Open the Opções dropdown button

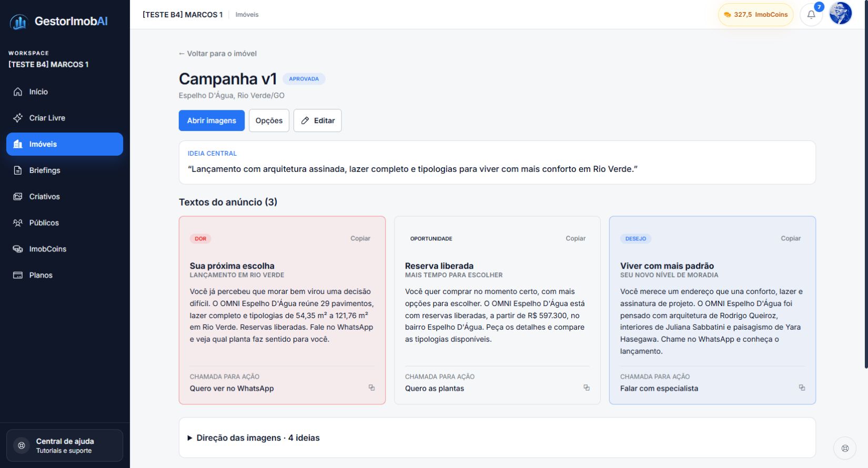click(269, 120)
